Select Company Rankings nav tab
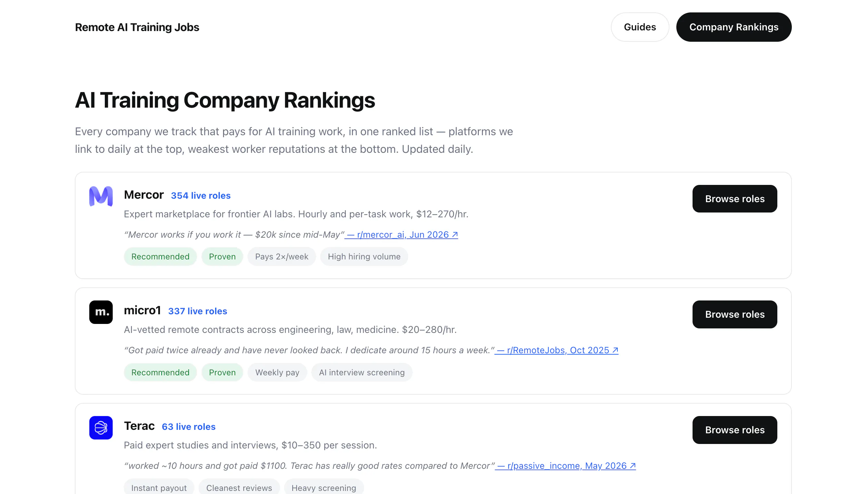Viewport: 868px width, 494px height. [x=734, y=27]
